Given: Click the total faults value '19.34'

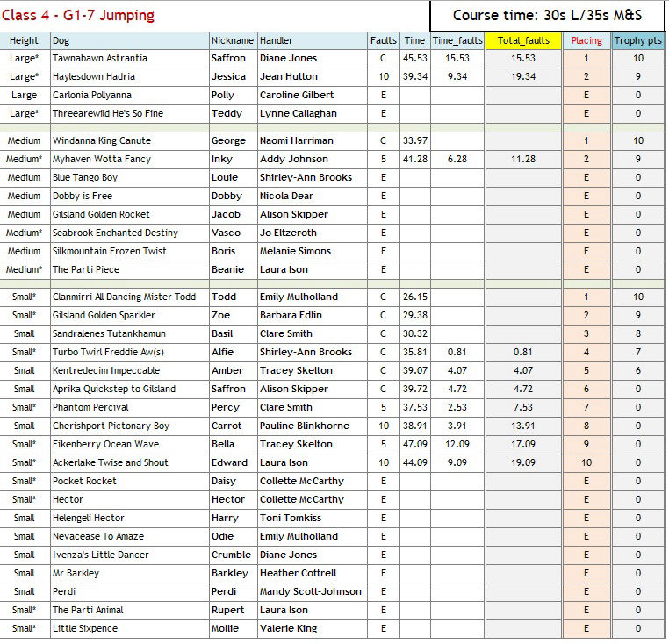Looking at the screenshot, I should pyautogui.click(x=523, y=76).
